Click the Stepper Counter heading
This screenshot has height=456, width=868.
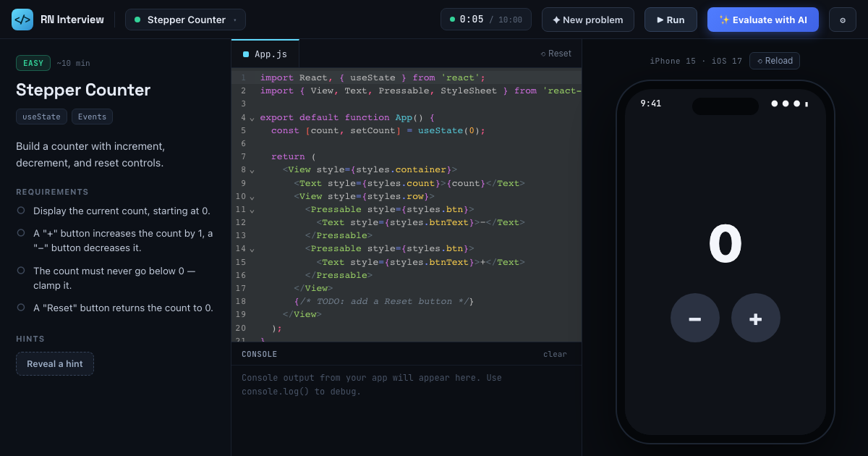(x=83, y=90)
